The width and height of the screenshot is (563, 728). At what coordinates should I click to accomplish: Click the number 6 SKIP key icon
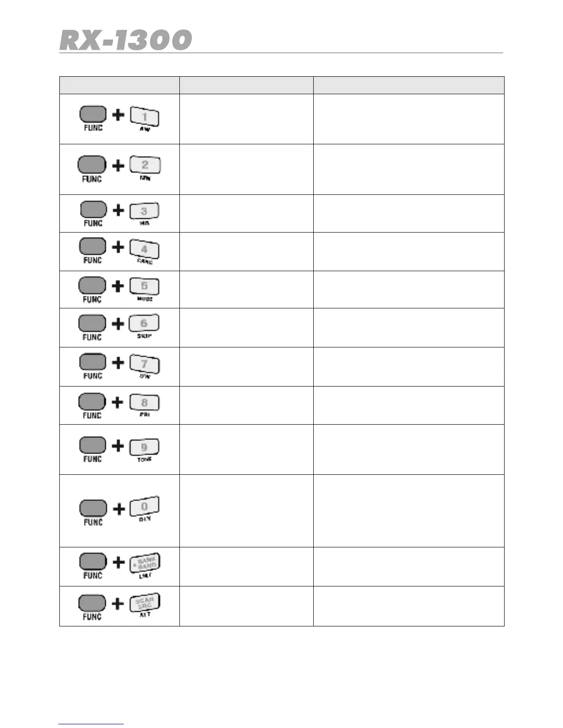click(144, 324)
